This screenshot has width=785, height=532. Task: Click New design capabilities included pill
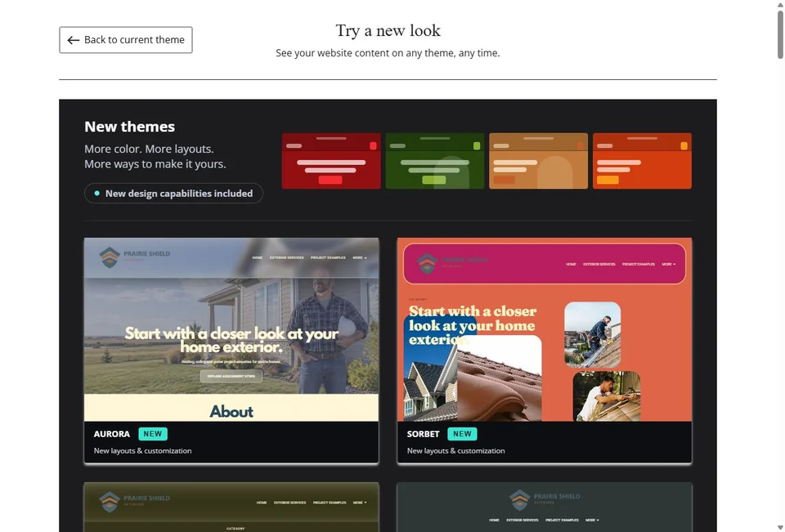pyautogui.click(x=173, y=193)
